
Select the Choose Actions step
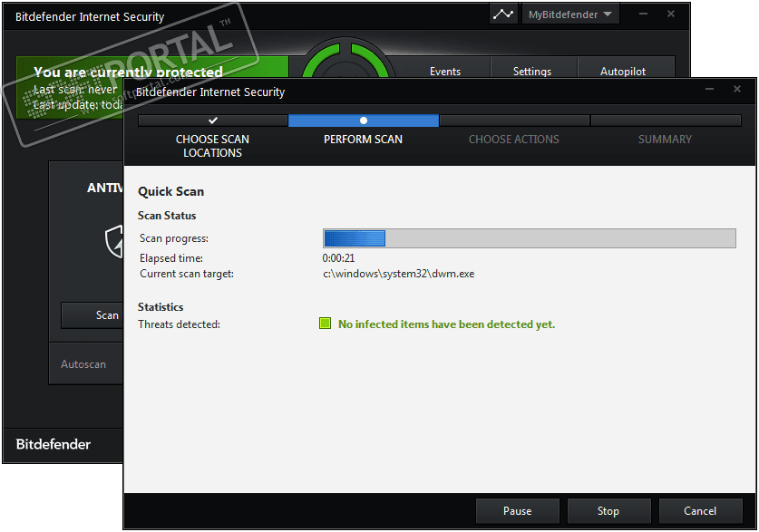pos(513,140)
